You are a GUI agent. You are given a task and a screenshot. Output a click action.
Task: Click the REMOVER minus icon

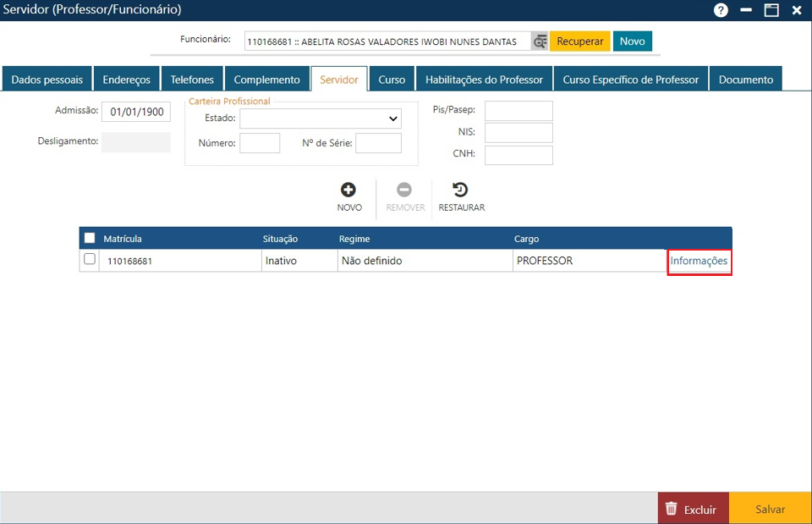click(x=404, y=190)
